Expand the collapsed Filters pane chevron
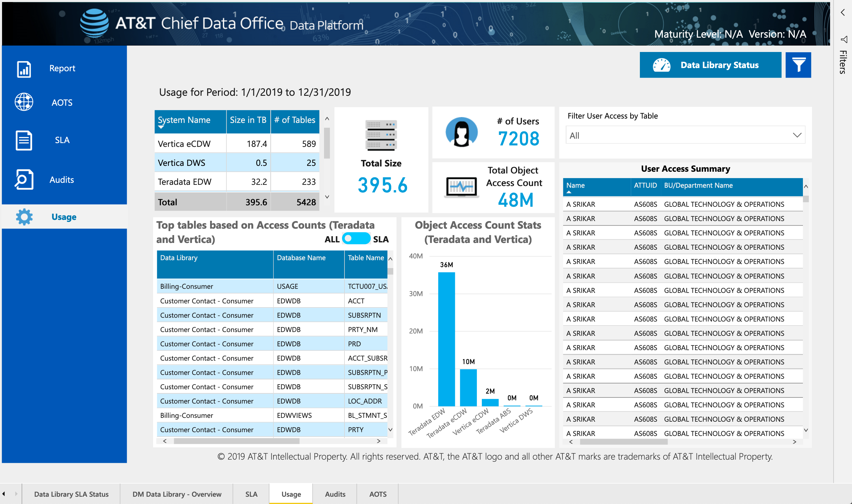852x504 pixels. coord(843,13)
